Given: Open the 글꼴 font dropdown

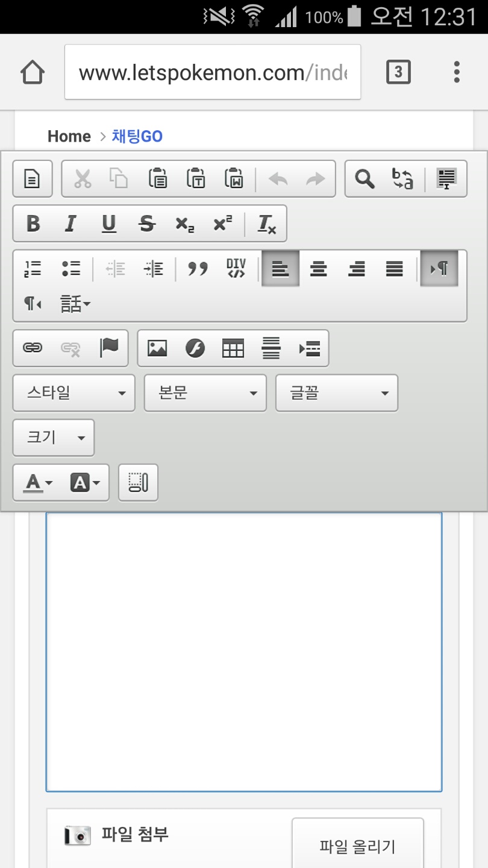Looking at the screenshot, I should pos(337,393).
